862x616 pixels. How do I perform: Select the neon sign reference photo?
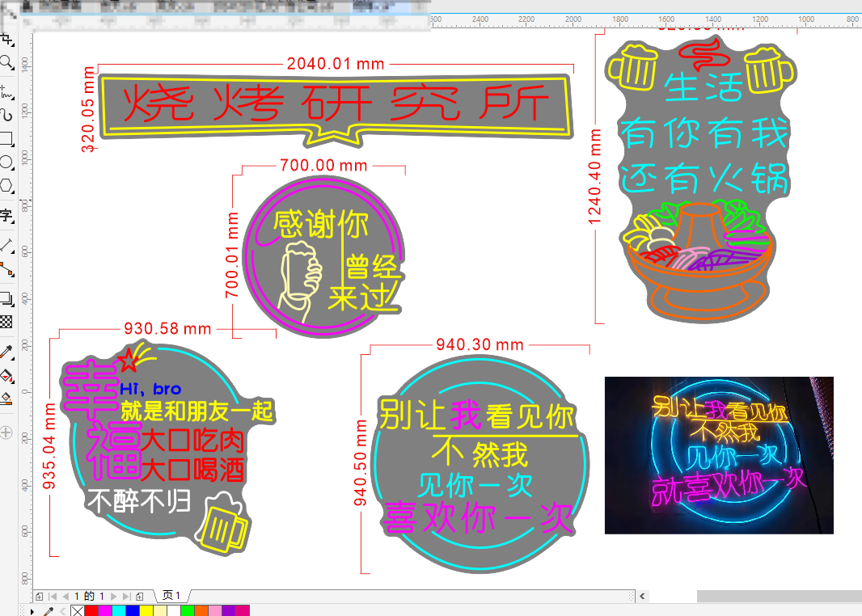click(719, 456)
